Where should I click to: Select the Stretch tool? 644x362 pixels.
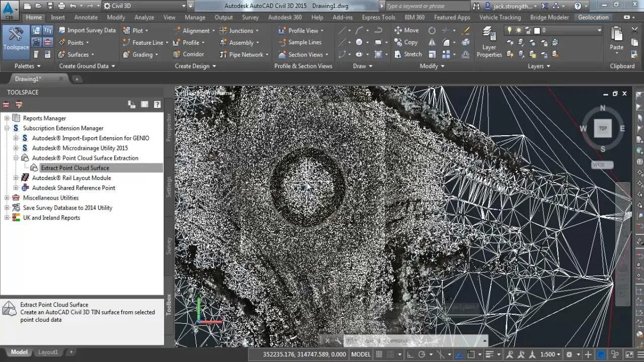[x=408, y=54]
